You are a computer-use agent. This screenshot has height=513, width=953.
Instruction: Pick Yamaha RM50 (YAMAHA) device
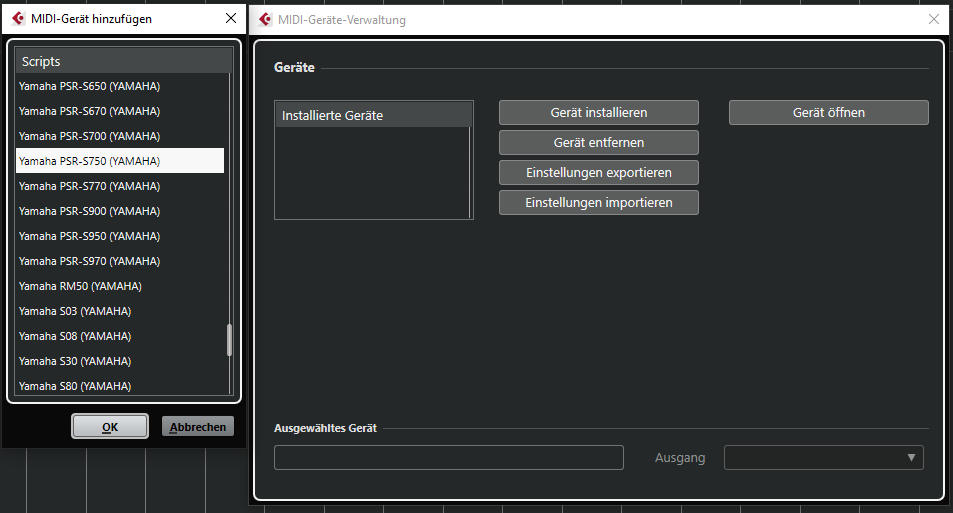[120, 286]
